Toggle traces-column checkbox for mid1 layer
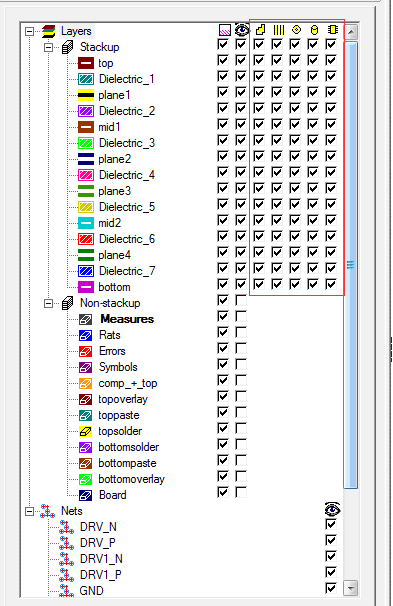393x606 pixels. 277,124
